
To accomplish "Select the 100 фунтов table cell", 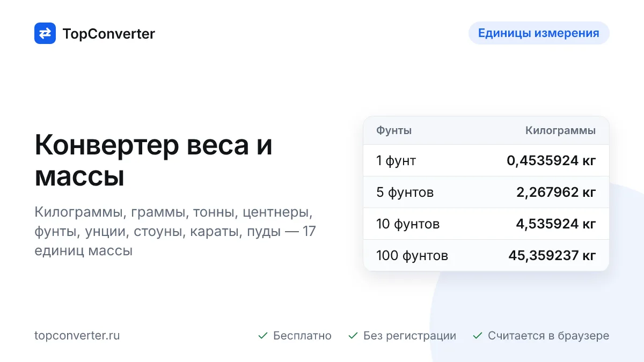I will click(x=412, y=255).
